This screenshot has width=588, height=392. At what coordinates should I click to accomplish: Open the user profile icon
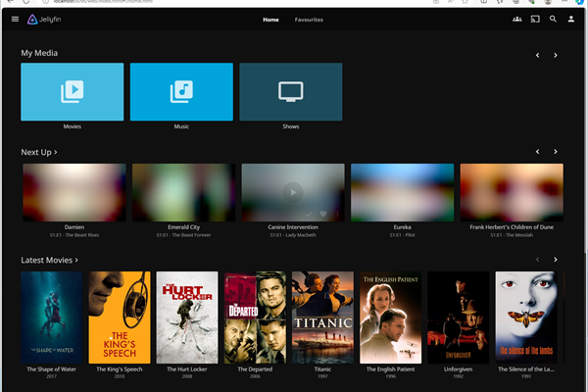click(x=571, y=19)
